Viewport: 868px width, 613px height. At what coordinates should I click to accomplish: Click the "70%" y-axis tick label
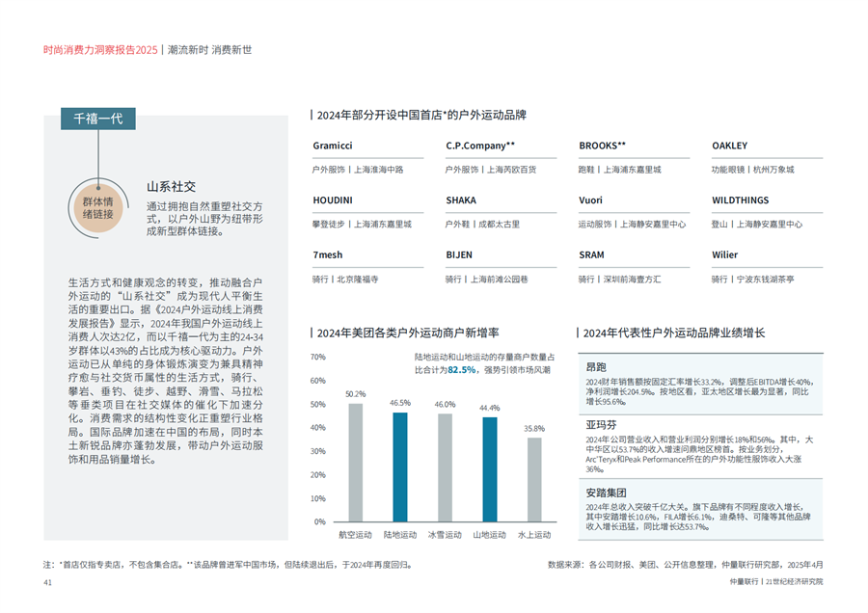click(x=318, y=358)
